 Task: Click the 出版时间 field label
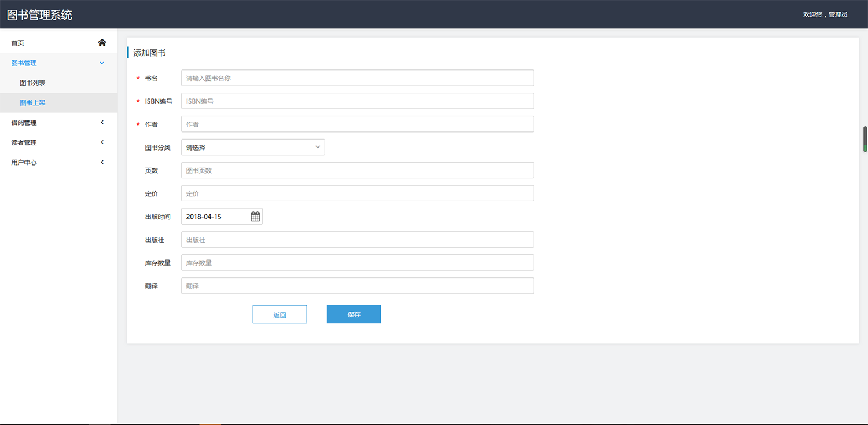[157, 217]
